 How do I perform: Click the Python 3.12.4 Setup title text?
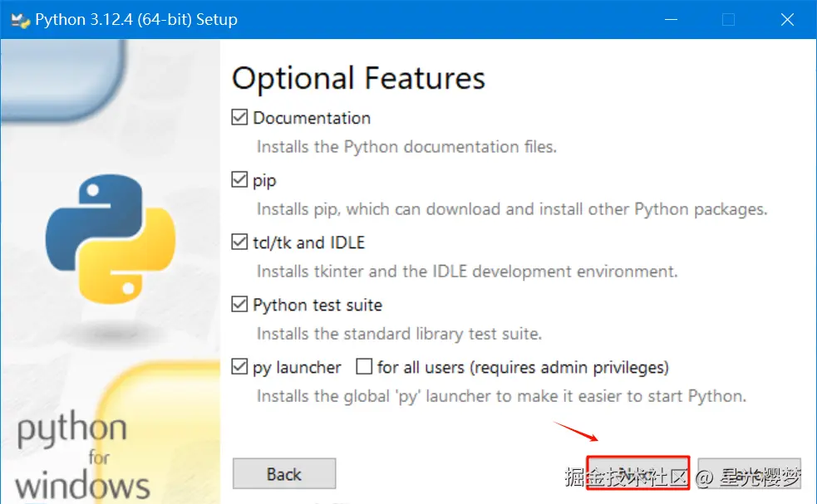pyautogui.click(x=136, y=20)
